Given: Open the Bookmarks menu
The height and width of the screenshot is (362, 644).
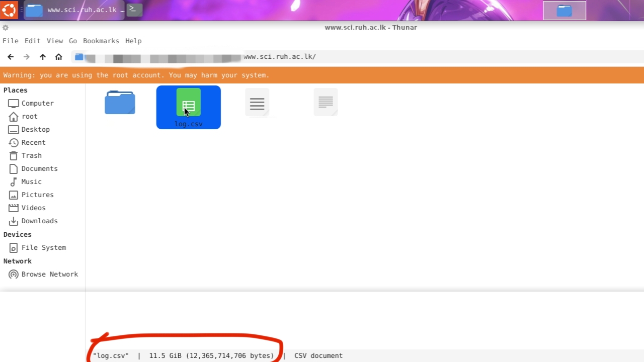Looking at the screenshot, I should click(x=101, y=41).
